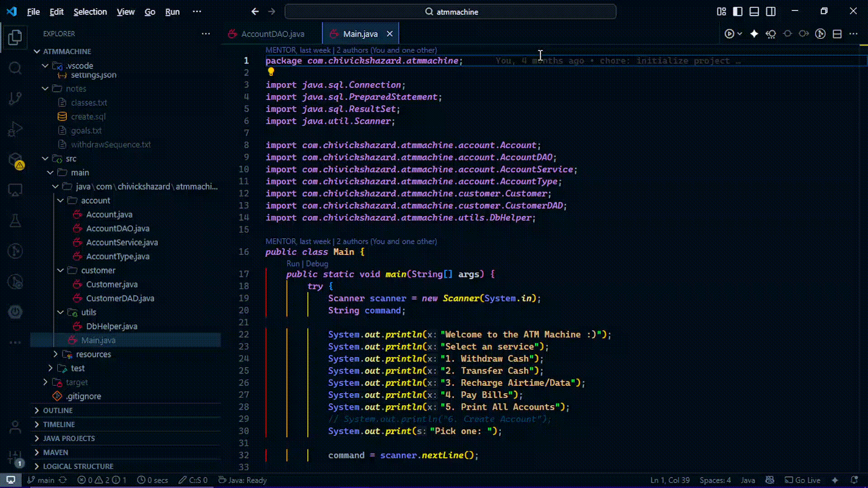
Task: Open the Edit menu
Action: 57,12
